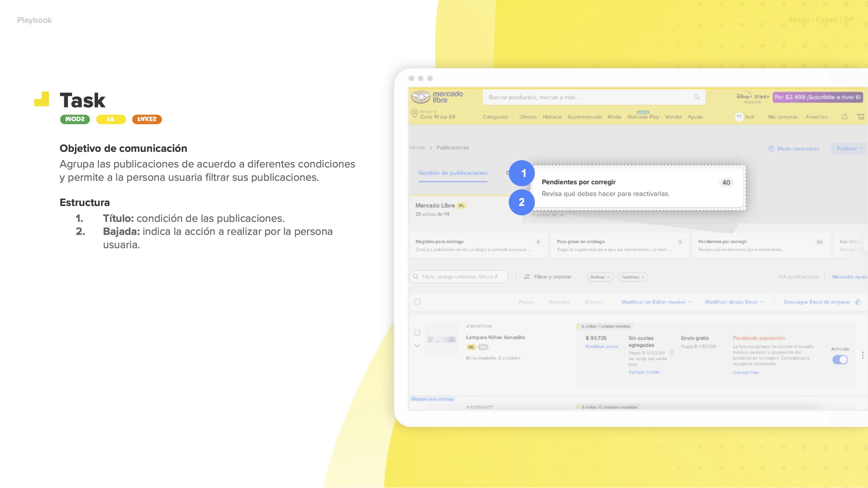Check the Lampara Niños Venadito checkbox
Viewport: 868px width, 488px height.
417,332
